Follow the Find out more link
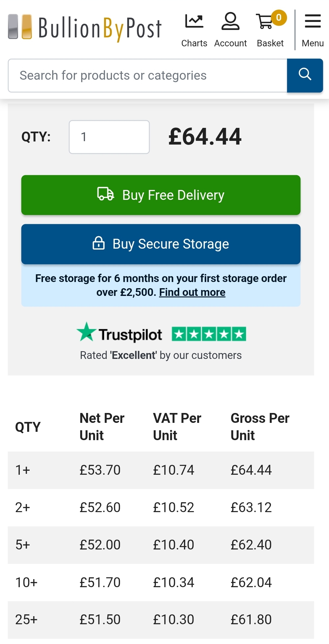This screenshot has width=329, height=644. (192, 292)
